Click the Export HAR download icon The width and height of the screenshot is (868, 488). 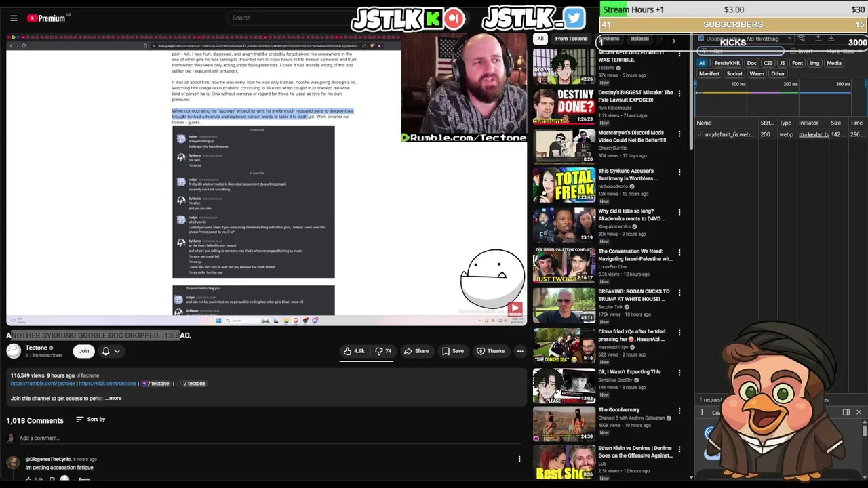(831, 39)
